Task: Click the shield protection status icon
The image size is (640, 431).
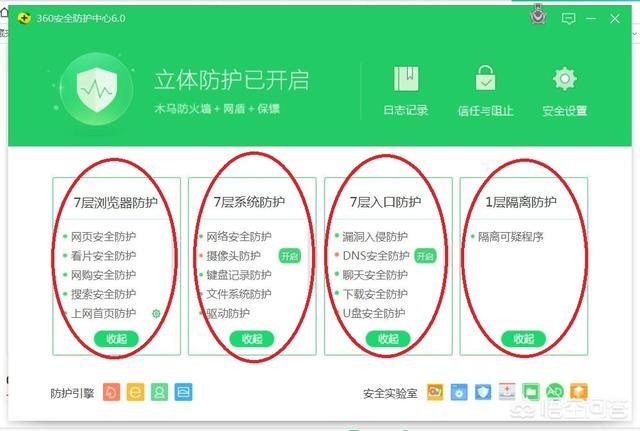Action: (97, 89)
